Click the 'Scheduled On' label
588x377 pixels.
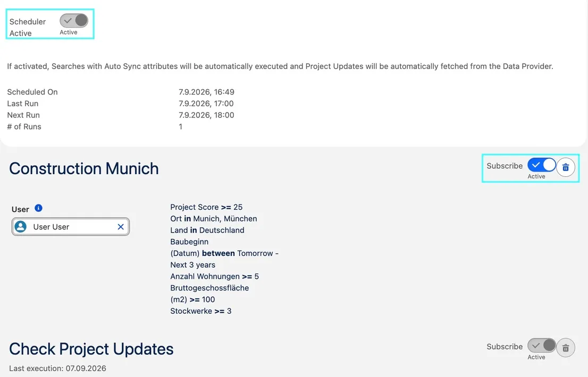coord(32,92)
